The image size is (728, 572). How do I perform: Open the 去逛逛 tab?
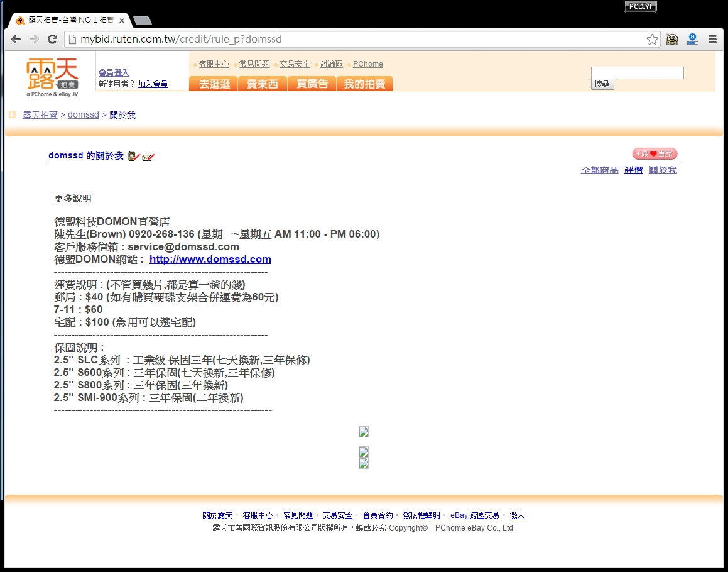(214, 84)
